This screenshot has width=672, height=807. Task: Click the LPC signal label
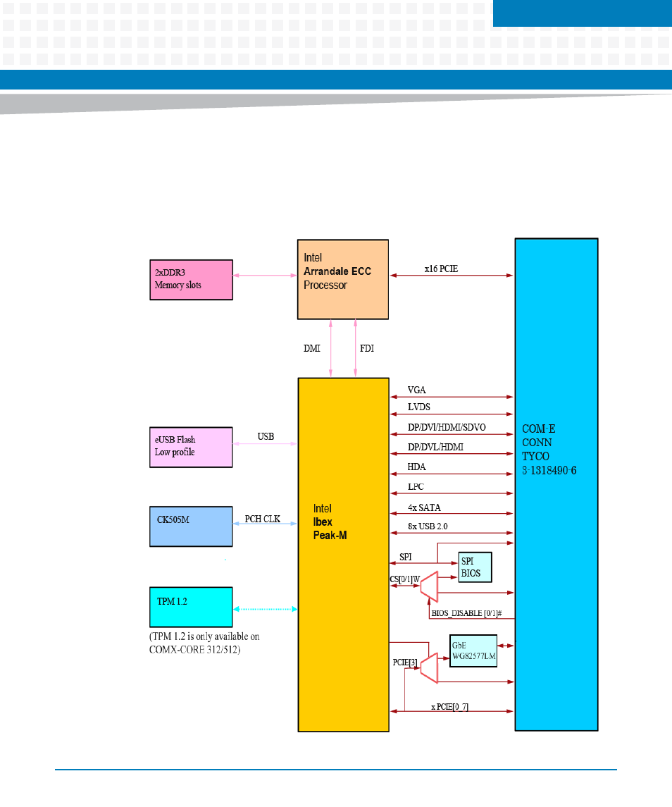click(x=416, y=486)
